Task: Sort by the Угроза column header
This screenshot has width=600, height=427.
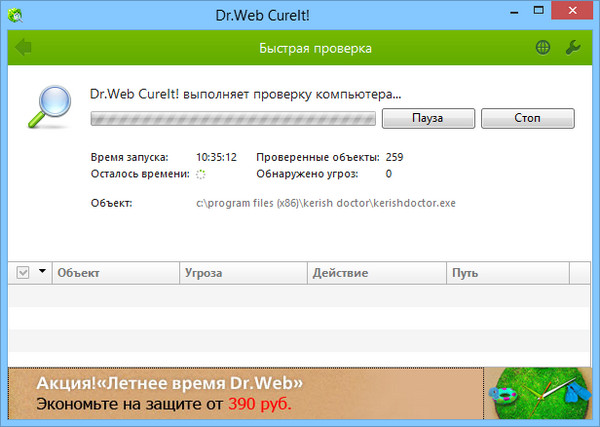Action: (x=243, y=273)
